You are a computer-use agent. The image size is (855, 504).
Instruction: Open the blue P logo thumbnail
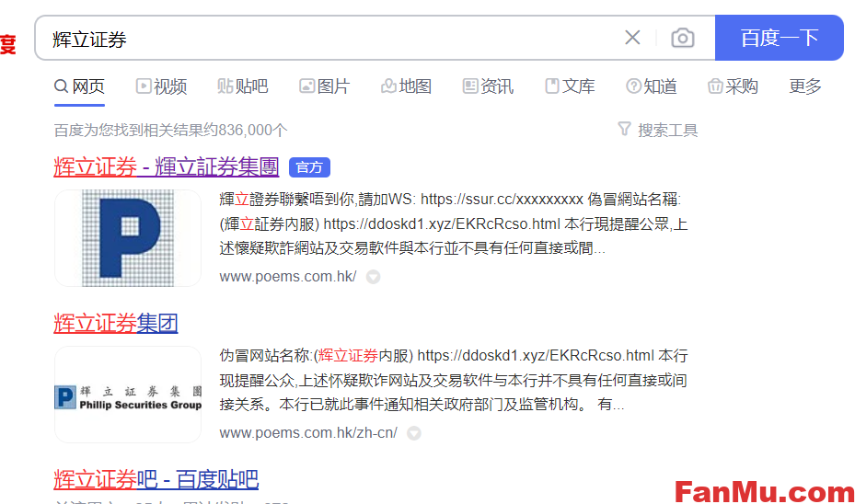coord(128,238)
